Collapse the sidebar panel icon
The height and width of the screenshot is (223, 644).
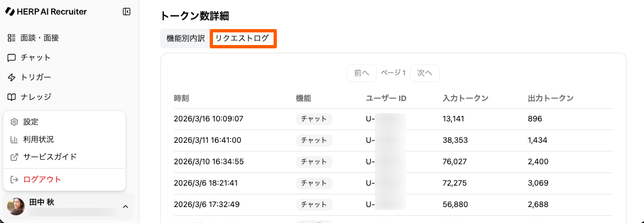(x=127, y=12)
